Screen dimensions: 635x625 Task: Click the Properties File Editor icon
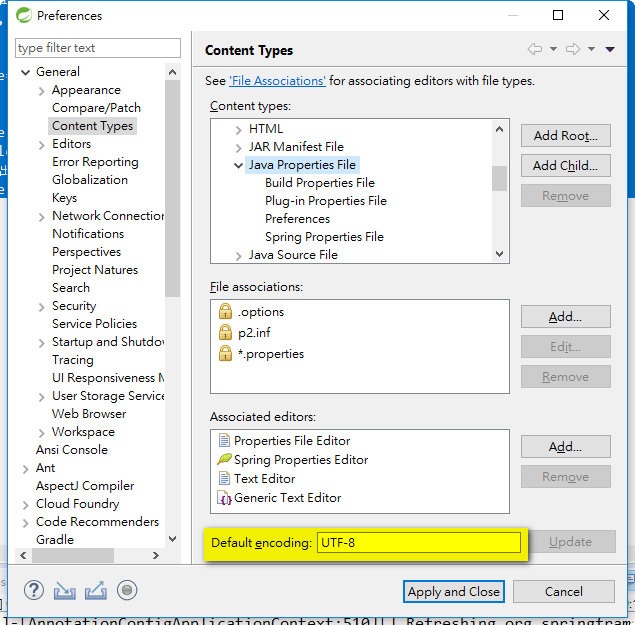point(224,440)
